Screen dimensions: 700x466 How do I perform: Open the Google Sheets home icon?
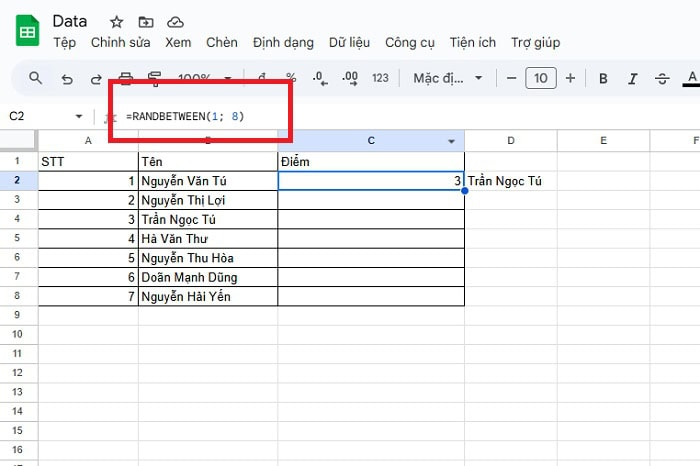(x=26, y=31)
